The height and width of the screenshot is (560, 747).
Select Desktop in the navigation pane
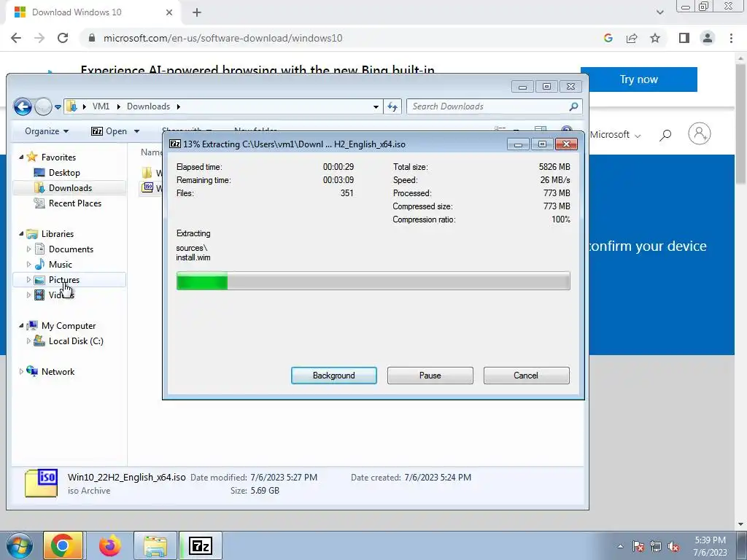click(x=64, y=172)
